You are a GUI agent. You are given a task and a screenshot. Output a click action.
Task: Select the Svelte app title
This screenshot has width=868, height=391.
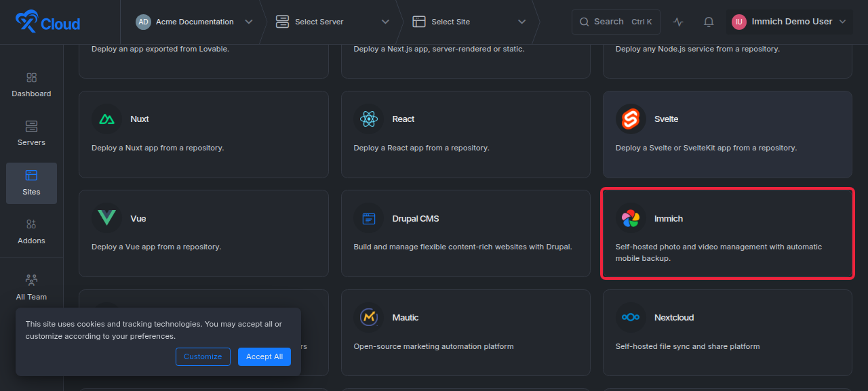(x=667, y=119)
